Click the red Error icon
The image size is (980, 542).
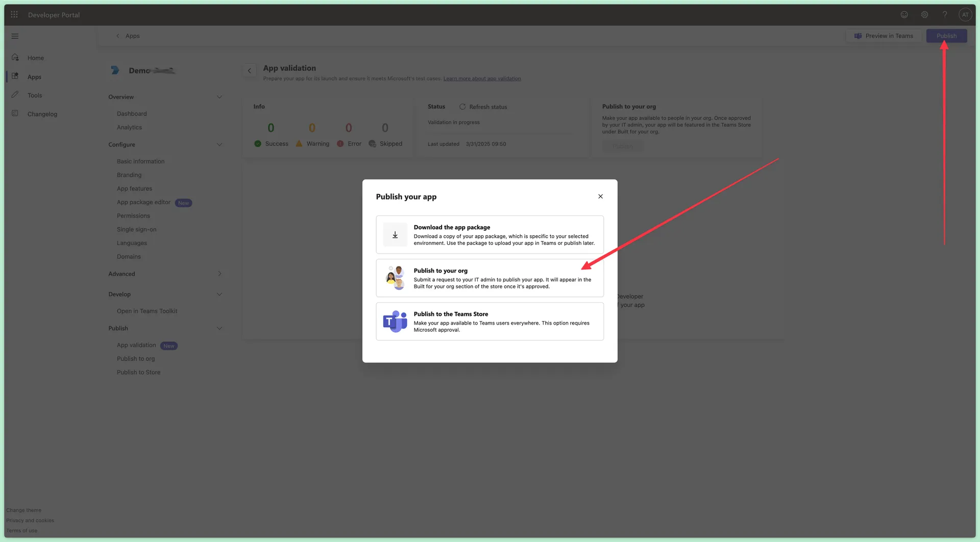340,144
